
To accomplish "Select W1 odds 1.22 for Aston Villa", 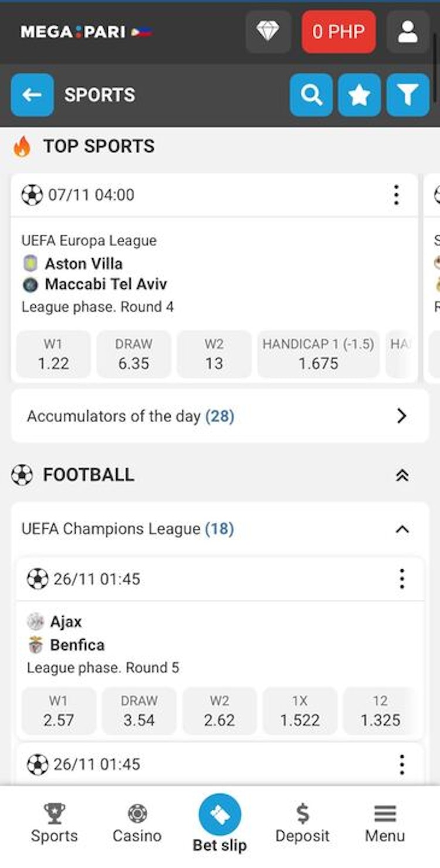I will coord(53,354).
